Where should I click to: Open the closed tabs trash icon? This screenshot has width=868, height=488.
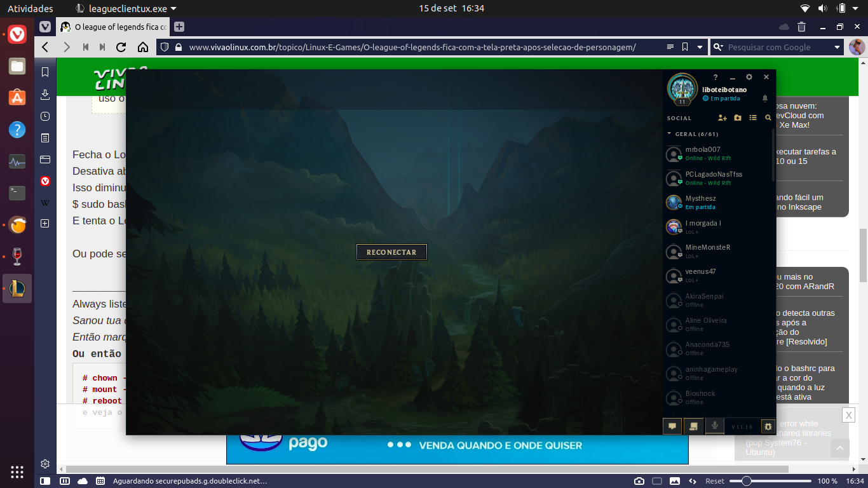[801, 27]
